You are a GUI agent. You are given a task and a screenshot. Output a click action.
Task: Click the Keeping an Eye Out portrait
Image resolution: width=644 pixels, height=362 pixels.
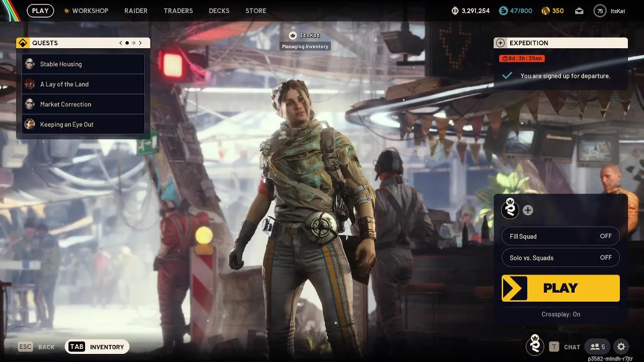point(30,124)
